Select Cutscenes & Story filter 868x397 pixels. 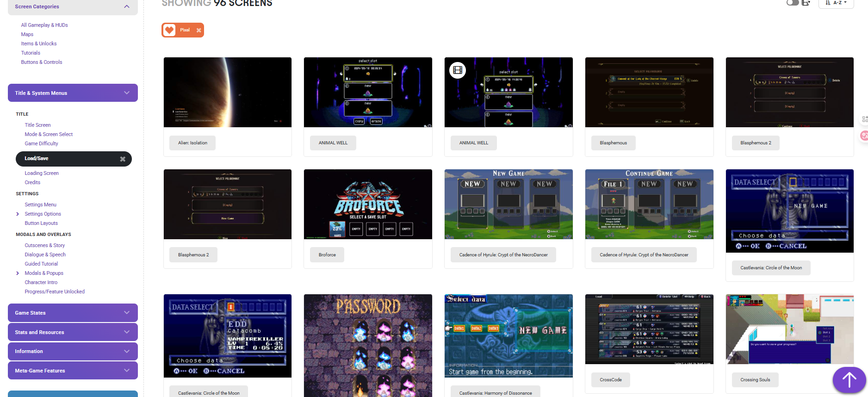pyautogui.click(x=44, y=245)
